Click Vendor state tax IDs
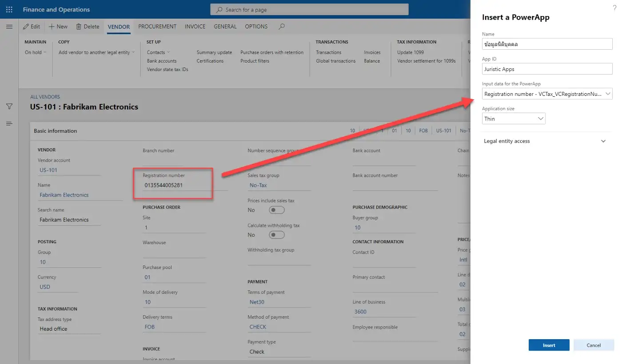The height and width of the screenshot is (364, 622). [x=167, y=69]
